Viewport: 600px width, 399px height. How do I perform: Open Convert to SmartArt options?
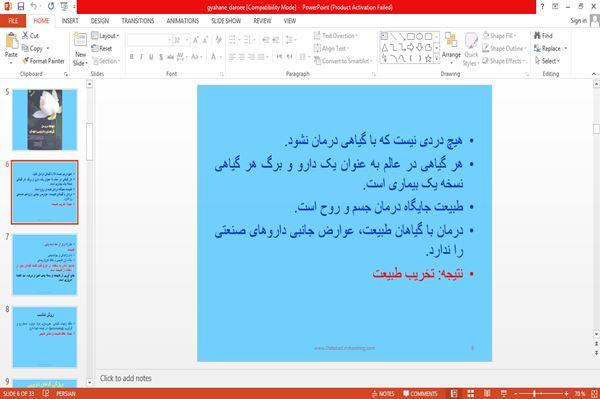pos(343,61)
